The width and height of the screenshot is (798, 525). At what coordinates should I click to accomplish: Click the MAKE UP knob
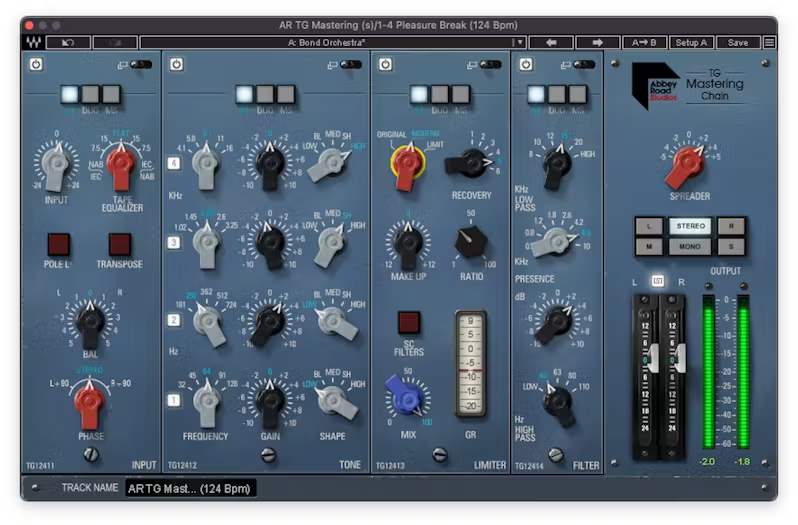(x=408, y=244)
